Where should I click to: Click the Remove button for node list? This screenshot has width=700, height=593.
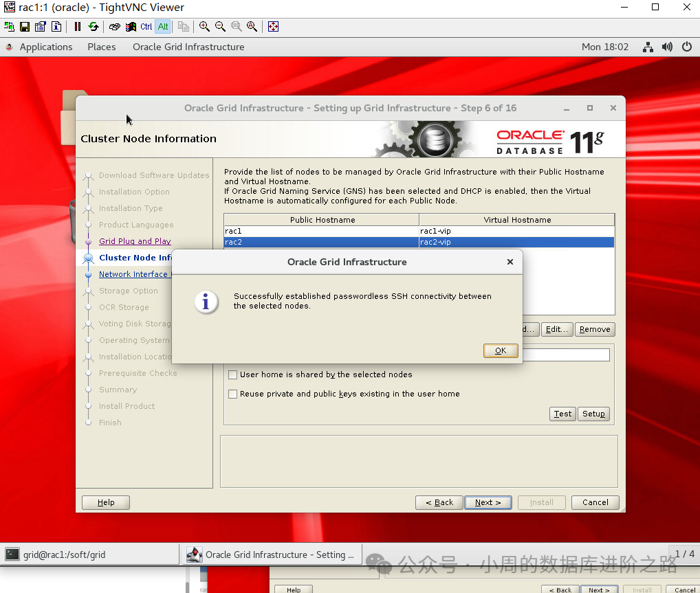point(595,329)
